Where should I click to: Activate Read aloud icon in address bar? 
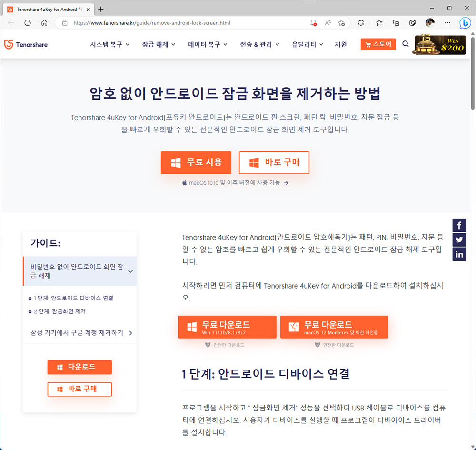[x=327, y=23]
